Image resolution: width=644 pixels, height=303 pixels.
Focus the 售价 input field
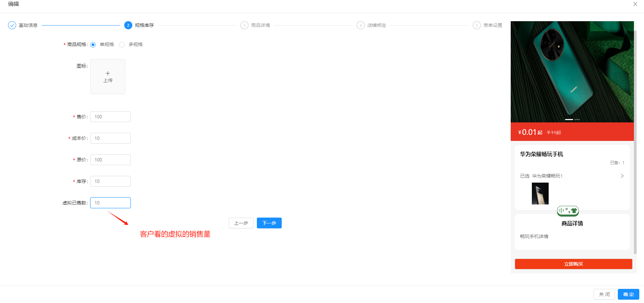[110, 117]
